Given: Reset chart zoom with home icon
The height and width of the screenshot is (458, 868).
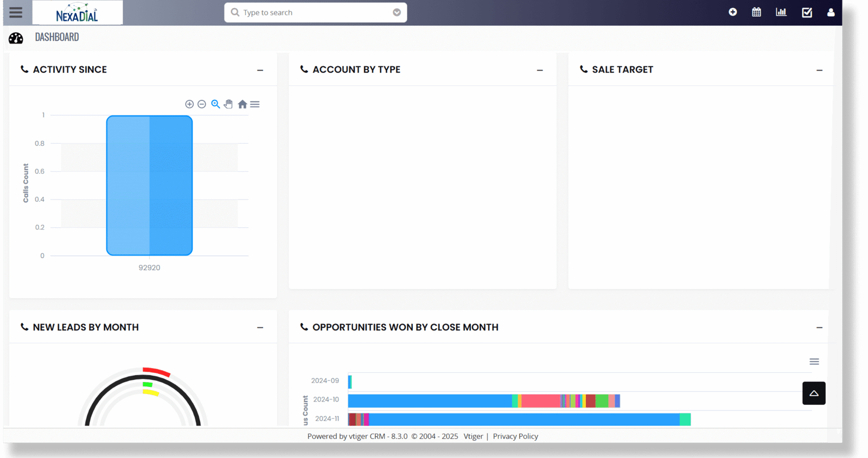Looking at the screenshot, I should coord(242,104).
